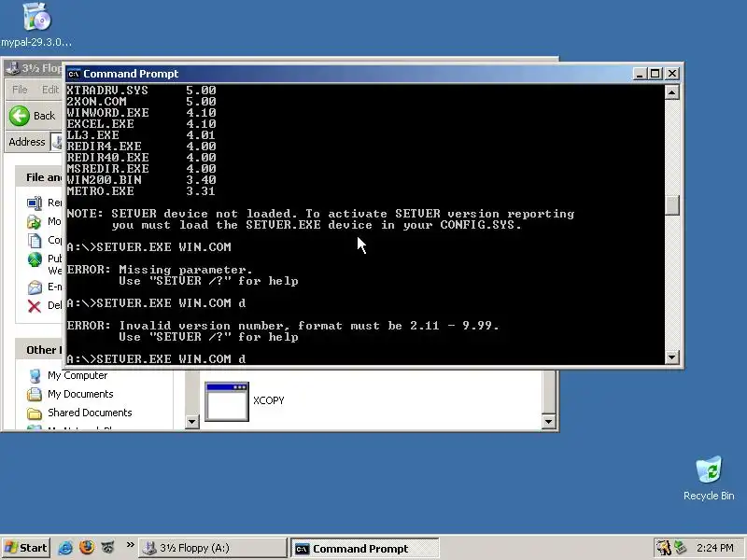This screenshot has width=747, height=560.
Task: Launch Mypal raccoon icon in Quick Launch
Action: 108,548
